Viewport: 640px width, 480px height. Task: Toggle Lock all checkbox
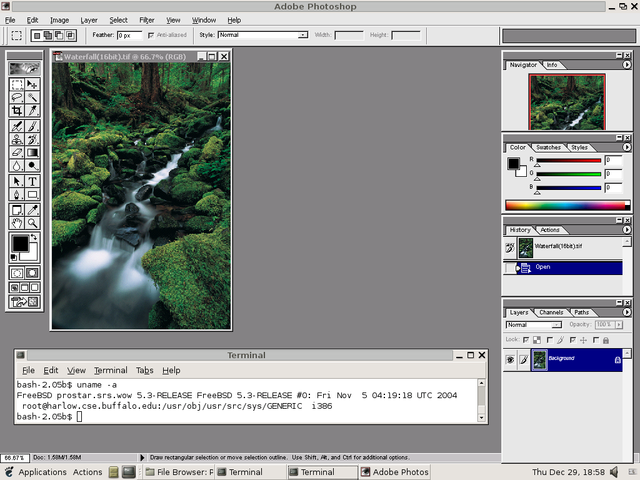pyautogui.click(x=596, y=340)
